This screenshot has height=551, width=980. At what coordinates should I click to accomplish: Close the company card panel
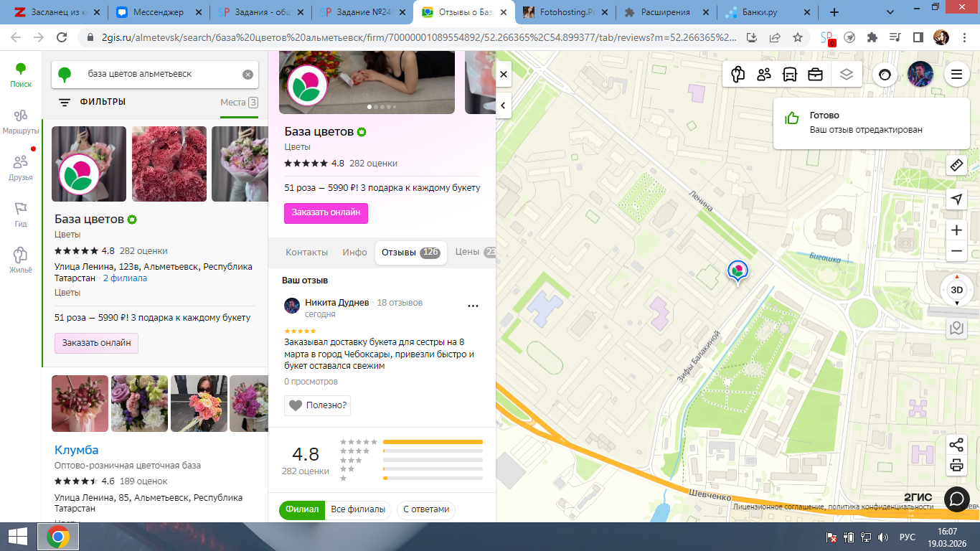coord(503,74)
